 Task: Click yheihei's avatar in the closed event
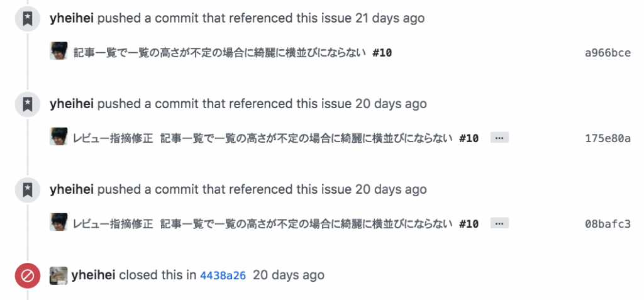coord(58,275)
